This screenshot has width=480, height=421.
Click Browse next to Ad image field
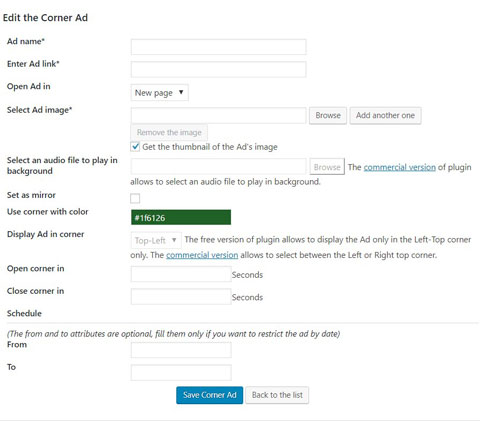pos(328,115)
